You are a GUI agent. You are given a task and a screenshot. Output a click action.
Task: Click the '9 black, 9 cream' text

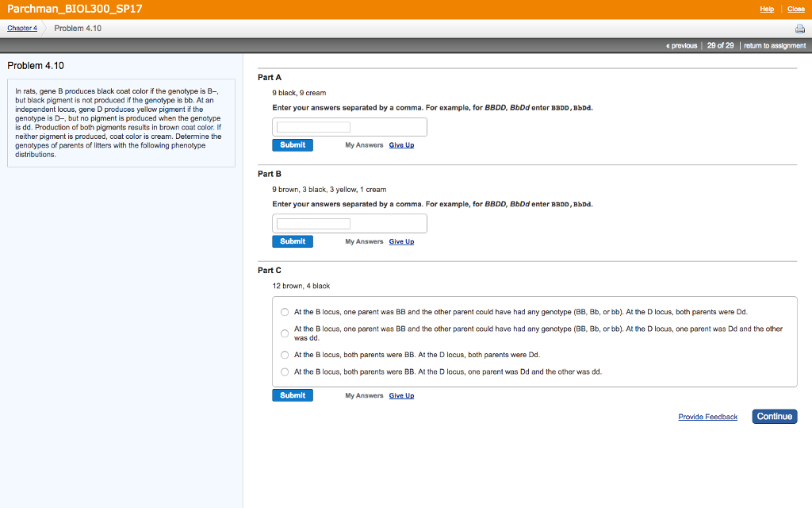[x=299, y=93]
